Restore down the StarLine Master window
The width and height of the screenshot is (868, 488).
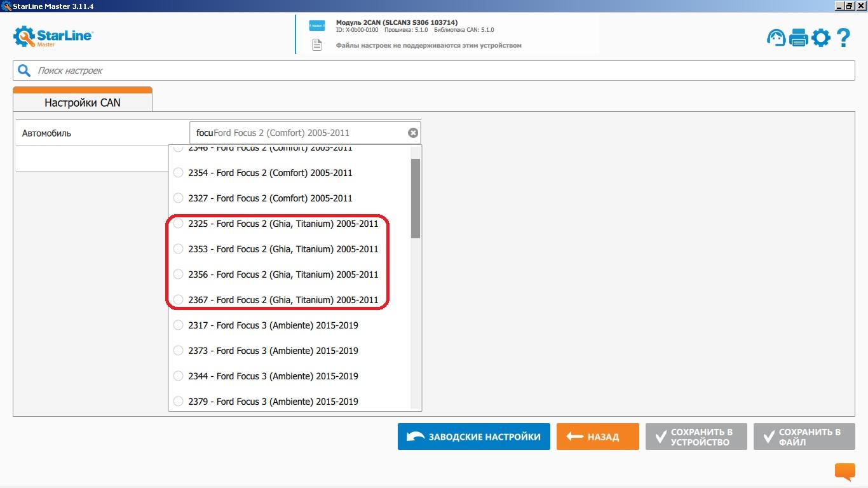[850, 6]
